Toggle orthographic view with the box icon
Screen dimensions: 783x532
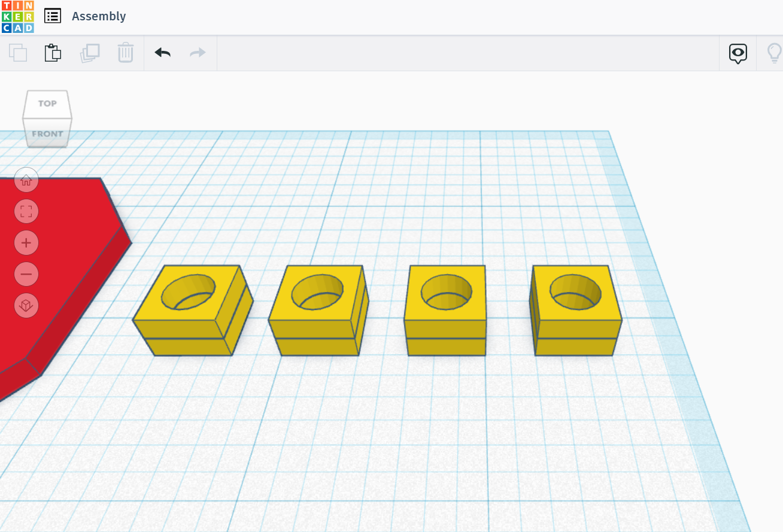[x=26, y=305]
